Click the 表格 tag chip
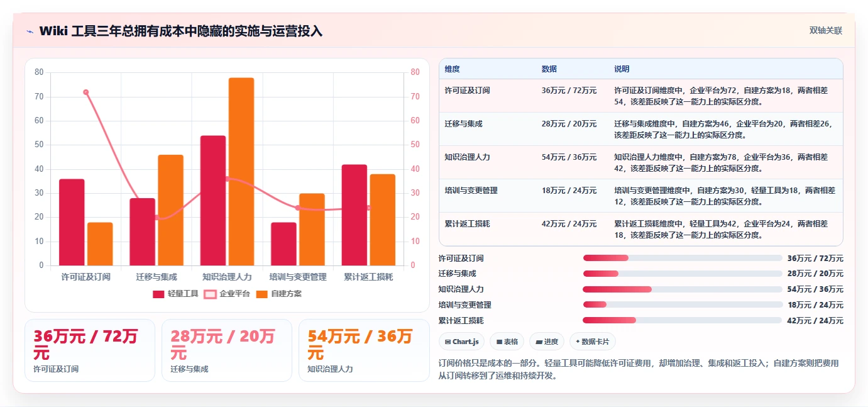 [x=507, y=342]
